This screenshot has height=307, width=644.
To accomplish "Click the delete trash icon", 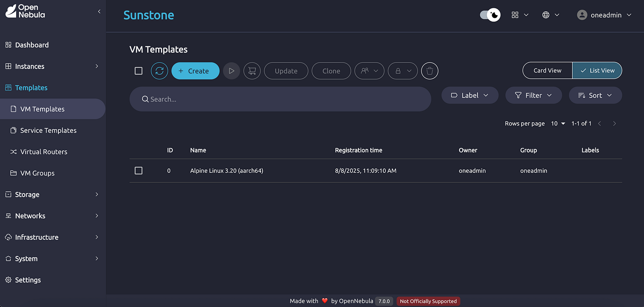I will point(430,71).
